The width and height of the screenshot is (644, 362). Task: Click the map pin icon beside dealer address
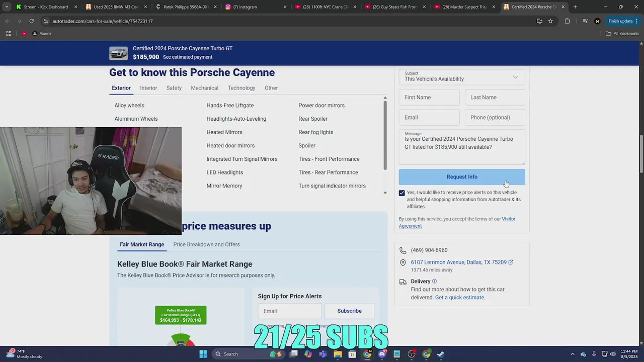point(403,263)
